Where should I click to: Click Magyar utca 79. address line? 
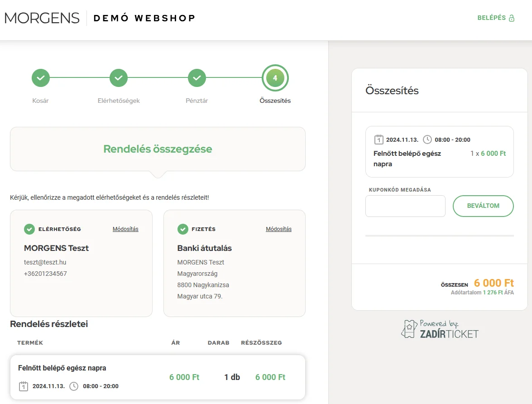200,296
